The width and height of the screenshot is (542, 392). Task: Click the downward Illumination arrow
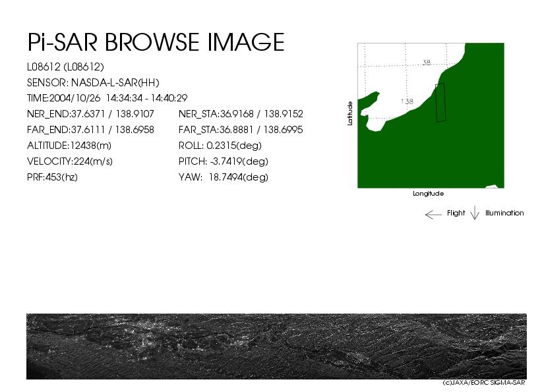(475, 213)
